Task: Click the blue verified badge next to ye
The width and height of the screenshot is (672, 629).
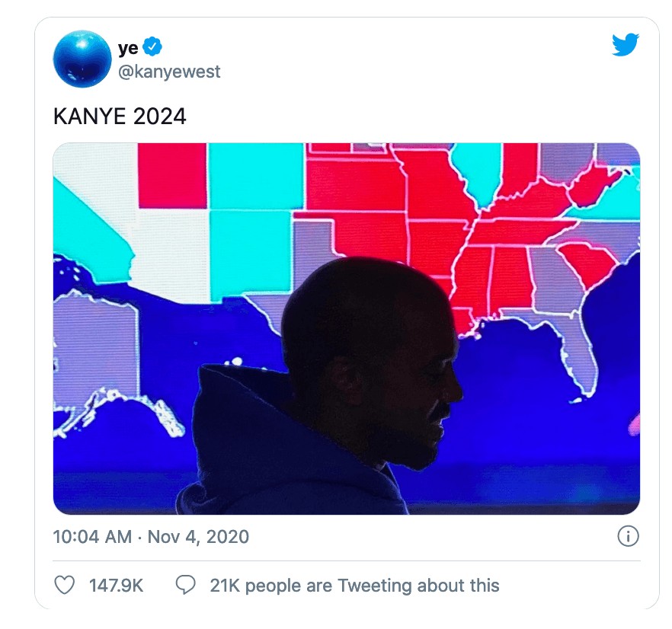Action: (154, 48)
